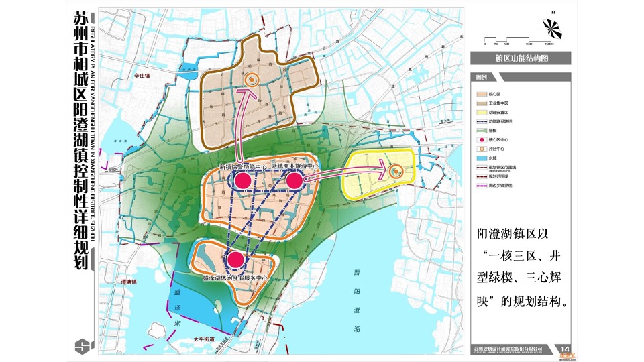Viewport: 644px width, 362px height.
Task: Click the red circle at 新镇综合功能中心
Action: (242, 180)
